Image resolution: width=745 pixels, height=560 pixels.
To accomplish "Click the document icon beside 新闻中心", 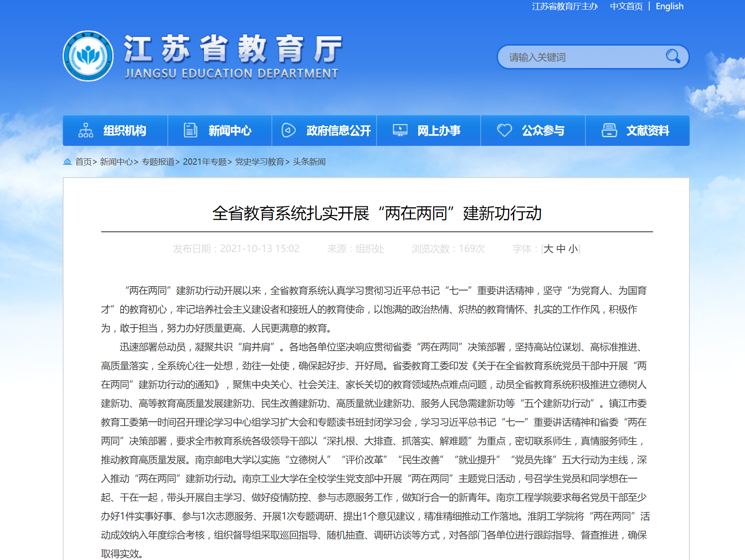I will point(190,130).
